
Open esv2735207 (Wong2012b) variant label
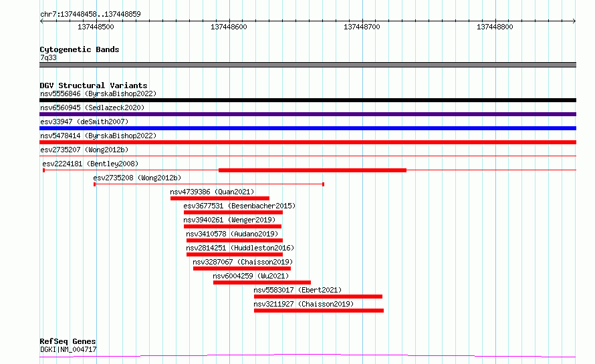[x=84, y=150]
